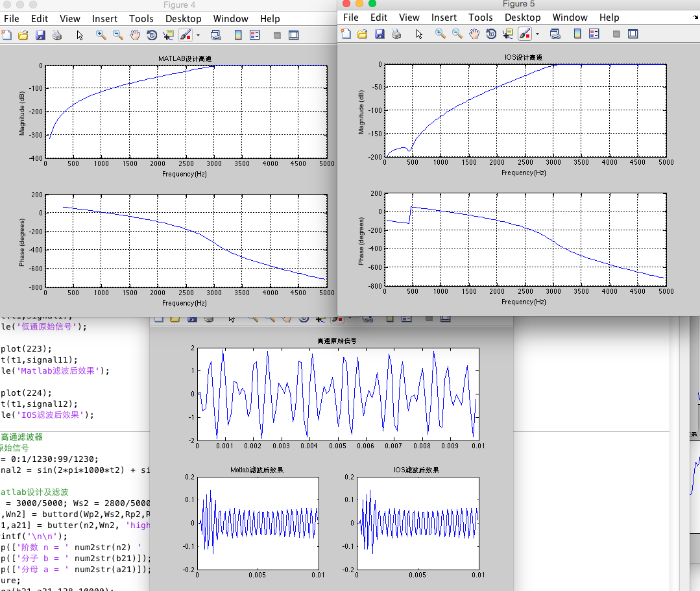Open File menu in Figure 4
This screenshot has height=591, width=700.
12,19
